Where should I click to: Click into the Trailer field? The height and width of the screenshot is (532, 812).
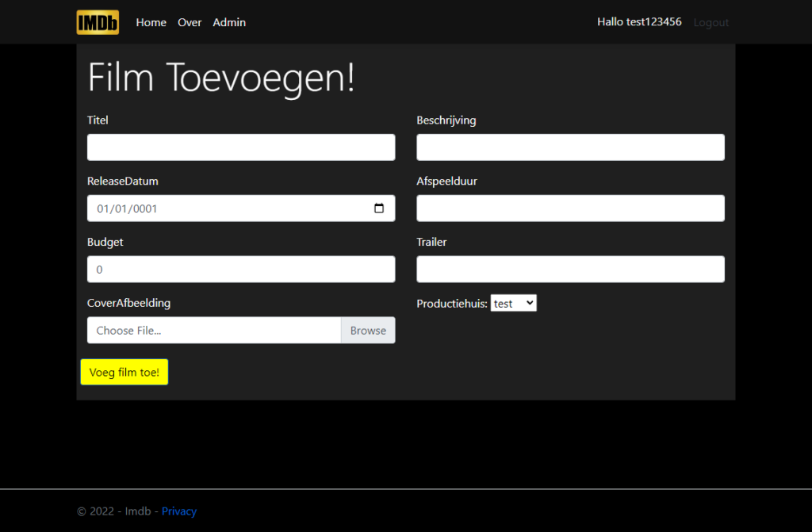click(571, 269)
